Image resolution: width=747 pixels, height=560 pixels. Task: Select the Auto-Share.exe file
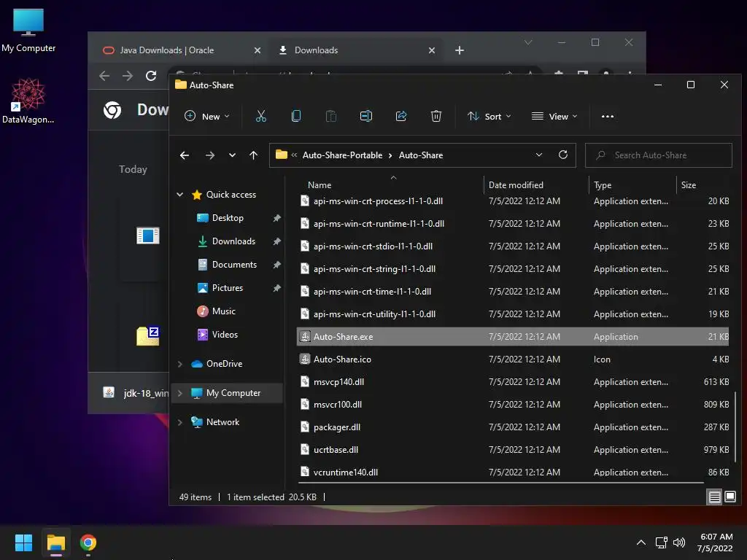513,337
